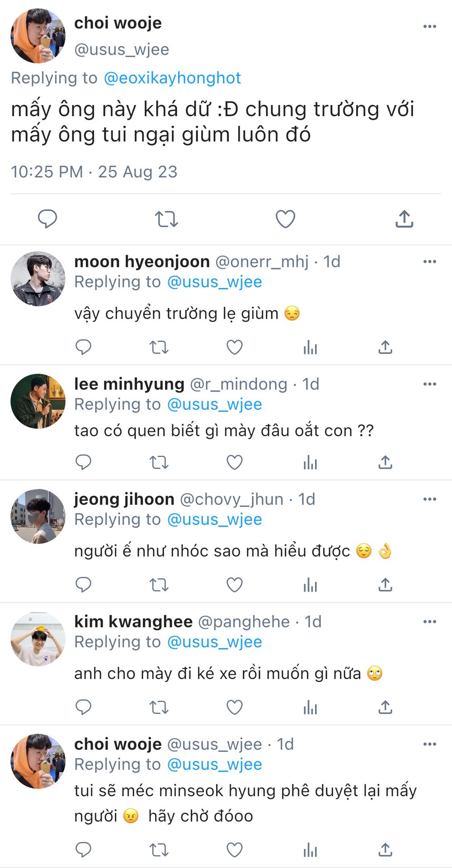Like the main tweet by choi wooje
Screen dimensions: 452x868
tap(285, 219)
